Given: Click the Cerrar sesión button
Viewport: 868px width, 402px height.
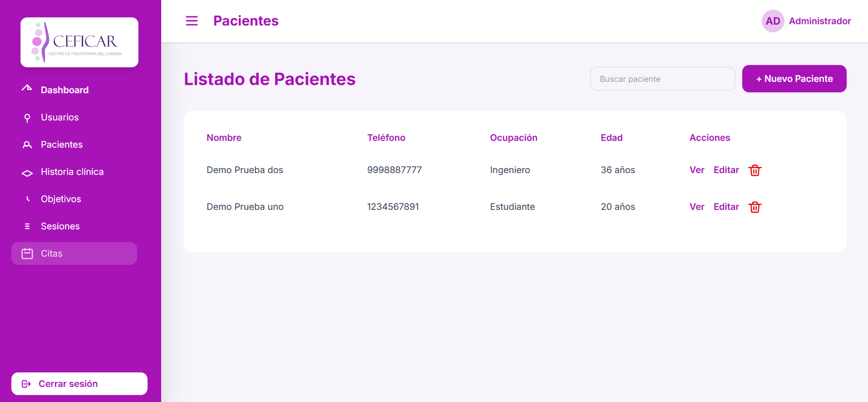Looking at the screenshot, I should click(x=79, y=384).
